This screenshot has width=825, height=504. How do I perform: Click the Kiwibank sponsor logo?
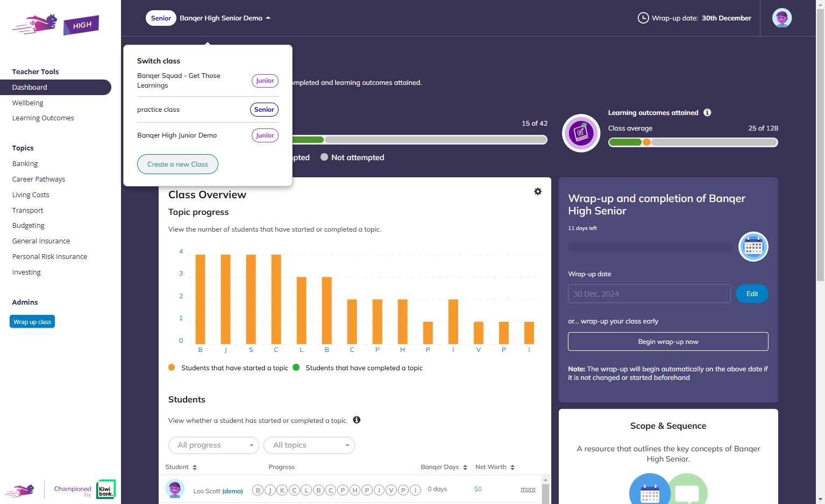click(x=106, y=489)
